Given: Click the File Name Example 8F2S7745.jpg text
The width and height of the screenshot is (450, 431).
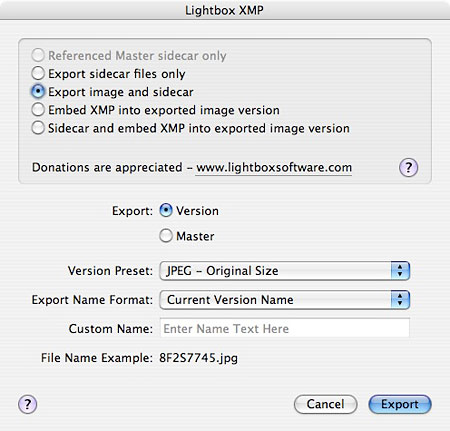Looking at the screenshot, I should pyautogui.click(x=198, y=358).
